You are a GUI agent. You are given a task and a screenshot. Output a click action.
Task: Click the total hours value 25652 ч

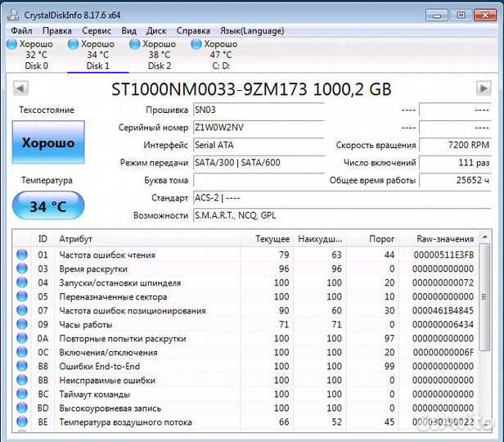pyautogui.click(x=455, y=180)
